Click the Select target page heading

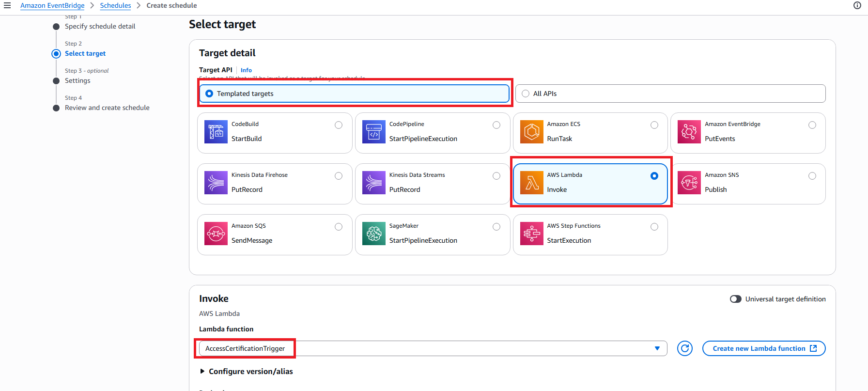[x=222, y=24]
